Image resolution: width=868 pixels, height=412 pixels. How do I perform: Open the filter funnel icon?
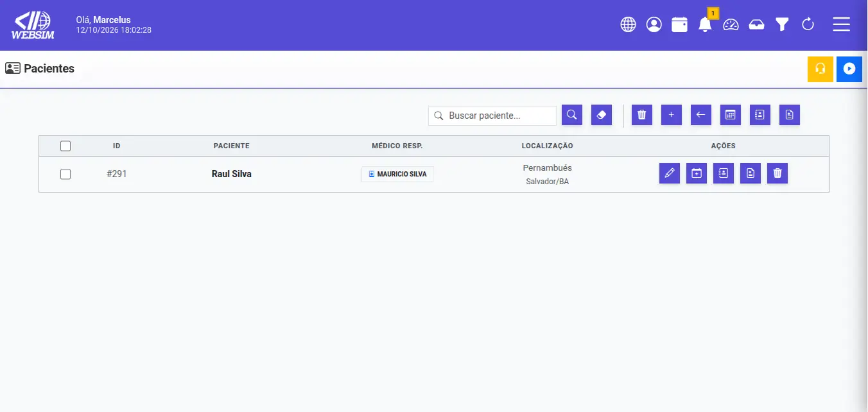tap(782, 24)
